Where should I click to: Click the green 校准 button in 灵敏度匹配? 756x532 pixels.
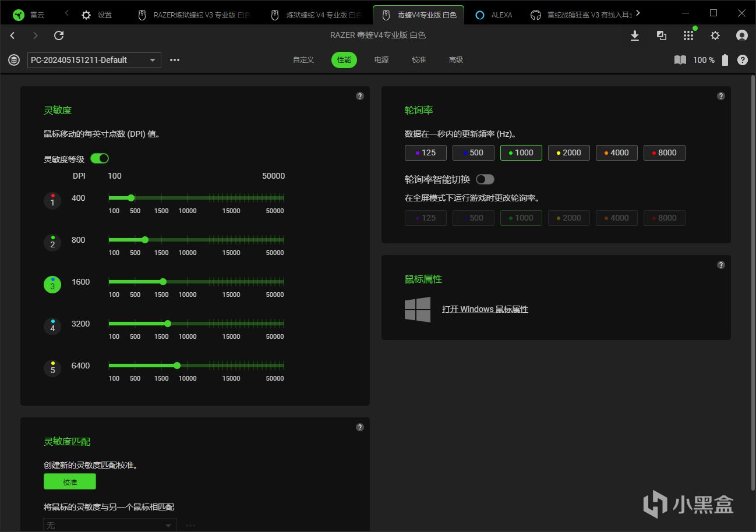(70, 482)
